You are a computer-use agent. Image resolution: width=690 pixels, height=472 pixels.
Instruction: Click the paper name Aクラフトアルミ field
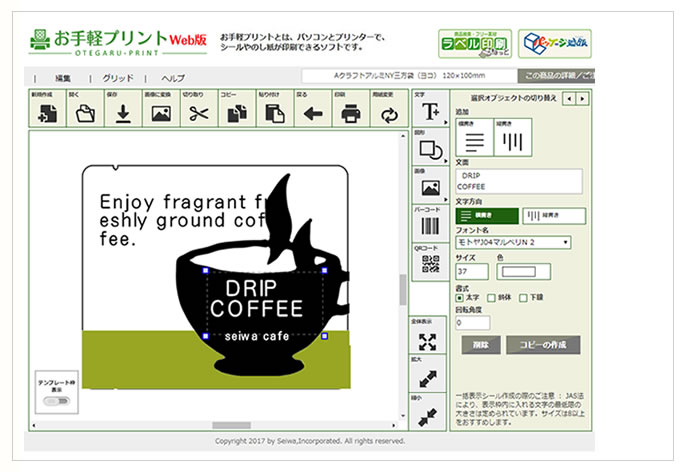click(x=409, y=76)
